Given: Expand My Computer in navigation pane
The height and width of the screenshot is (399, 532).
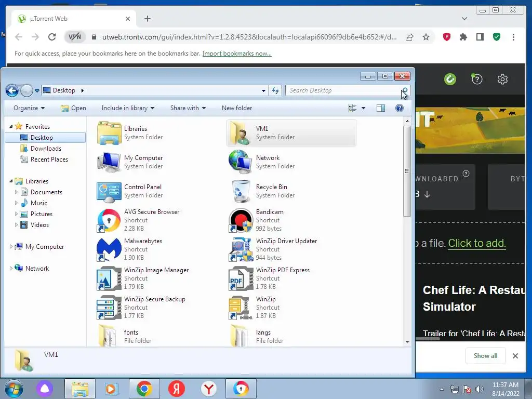Looking at the screenshot, I should (x=11, y=247).
